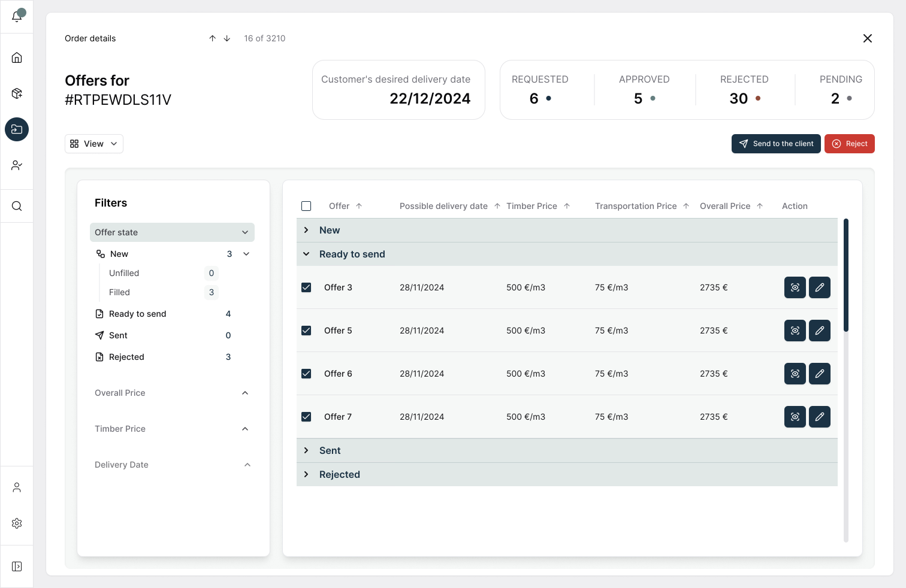This screenshot has width=906, height=588.
Task: Uncheck the Offer 3 checkbox
Action: pos(306,287)
